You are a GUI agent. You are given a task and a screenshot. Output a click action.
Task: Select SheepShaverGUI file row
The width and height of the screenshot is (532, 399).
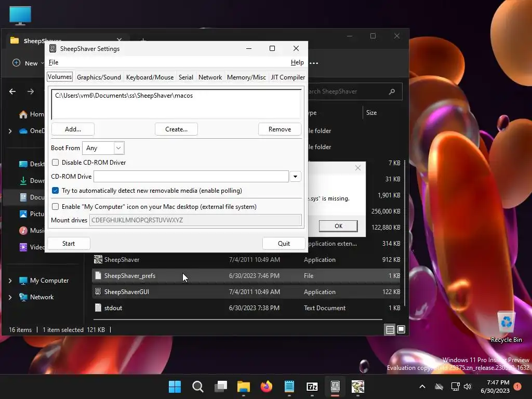click(246, 292)
